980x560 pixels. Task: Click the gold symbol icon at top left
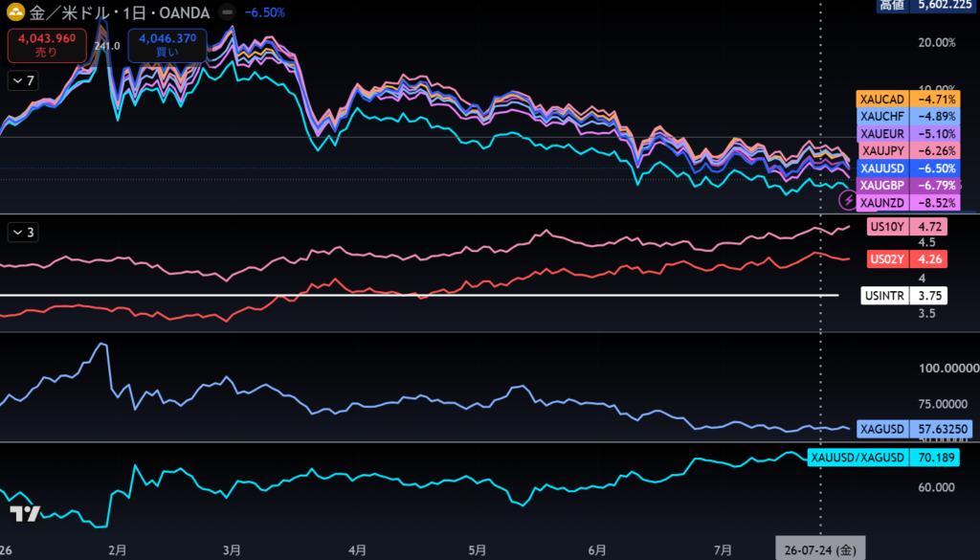click(15, 12)
